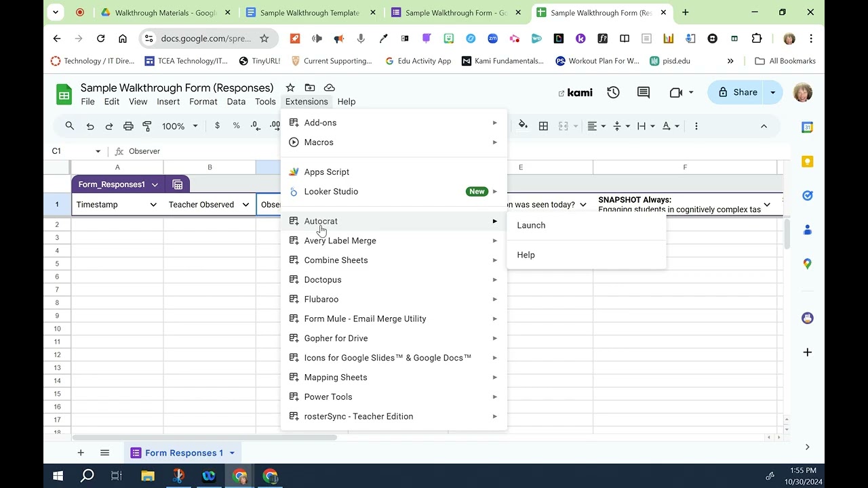Open the Name box dropdown arrow
The width and height of the screenshot is (868, 488).
[x=98, y=151]
